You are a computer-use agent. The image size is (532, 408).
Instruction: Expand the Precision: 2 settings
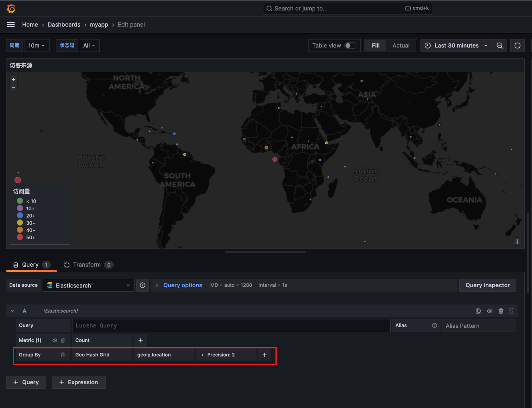[x=221, y=355]
